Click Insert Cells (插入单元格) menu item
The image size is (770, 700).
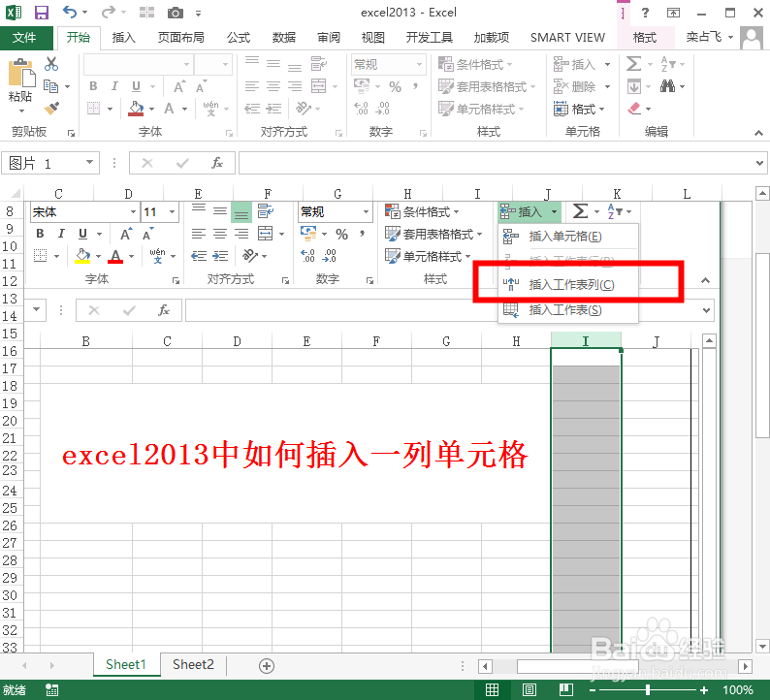pos(568,237)
